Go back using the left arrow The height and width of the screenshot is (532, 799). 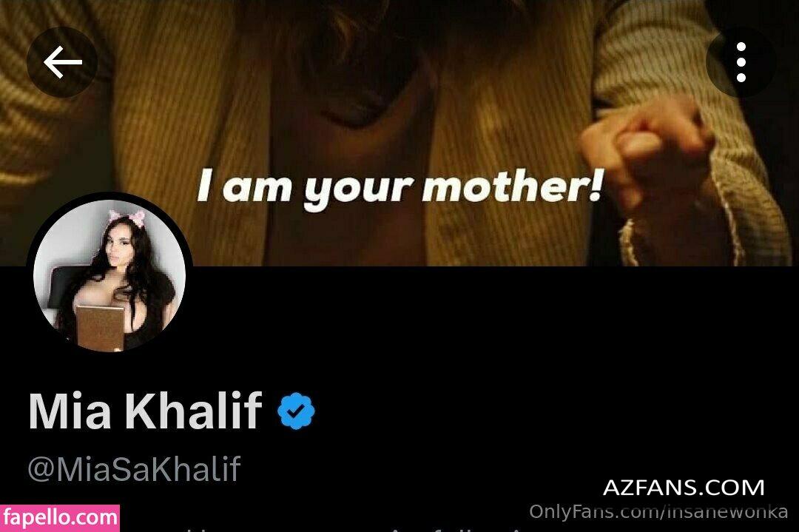[62, 61]
